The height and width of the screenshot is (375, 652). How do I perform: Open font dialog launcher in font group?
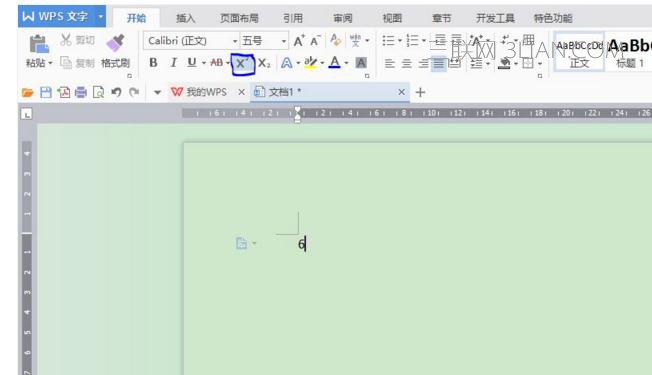[367, 76]
